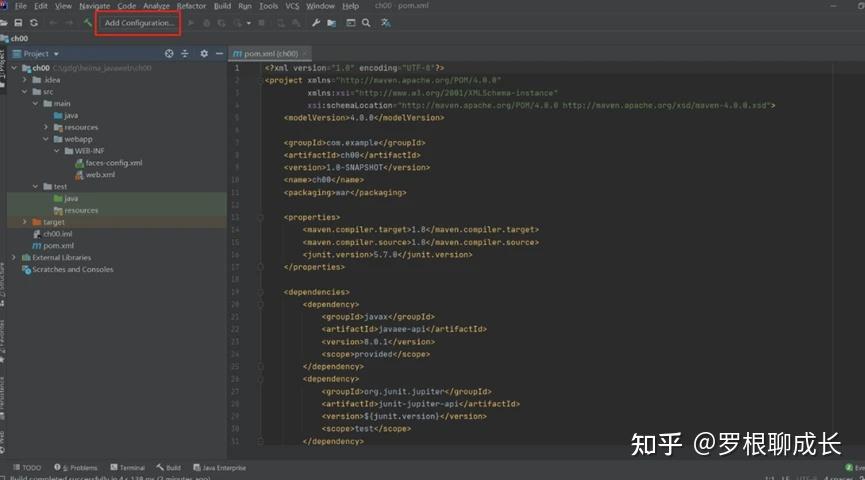
Task: Hide the Project tool window
Action: click(219, 54)
